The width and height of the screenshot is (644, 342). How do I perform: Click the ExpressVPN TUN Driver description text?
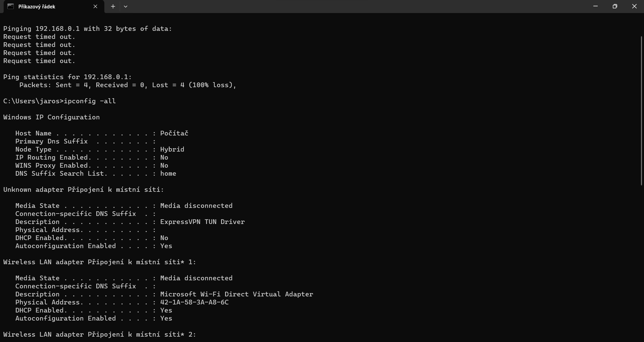pyautogui.click(x=202, y=222)
